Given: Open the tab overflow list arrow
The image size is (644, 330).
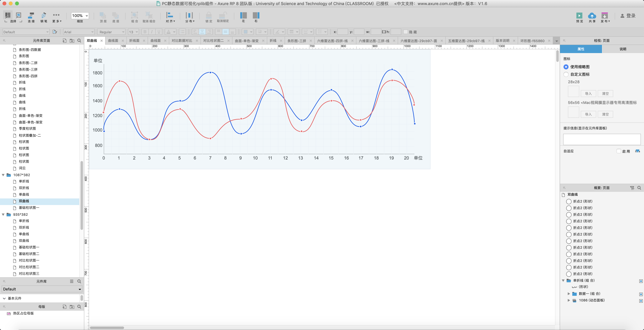Looking at the screenshot, I should pos(556,41).
